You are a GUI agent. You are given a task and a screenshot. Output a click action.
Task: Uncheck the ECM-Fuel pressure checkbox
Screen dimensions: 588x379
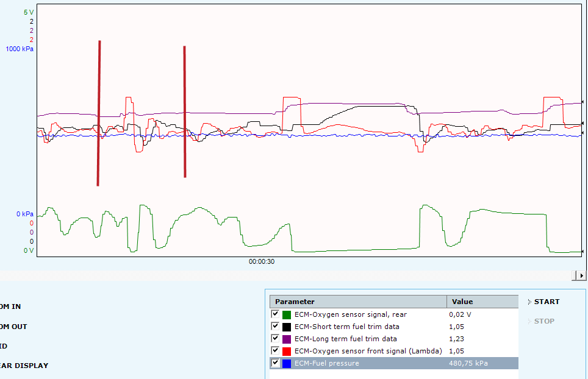pyautogui.click(x=275, y=363)
